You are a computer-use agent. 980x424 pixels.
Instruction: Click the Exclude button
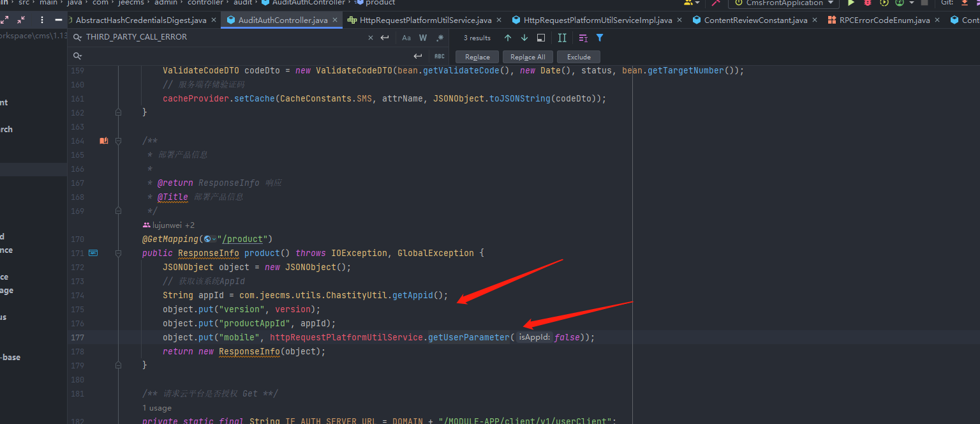(x=579, y=57)
